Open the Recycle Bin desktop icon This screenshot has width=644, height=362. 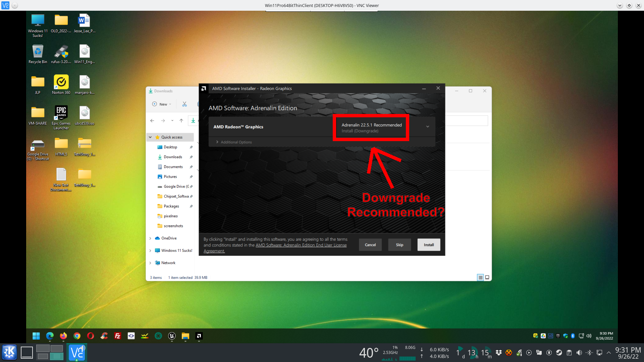(38, 54)
